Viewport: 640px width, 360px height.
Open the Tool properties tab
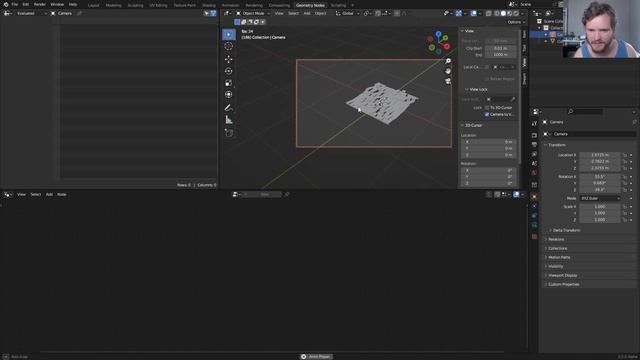coord(534,123)
